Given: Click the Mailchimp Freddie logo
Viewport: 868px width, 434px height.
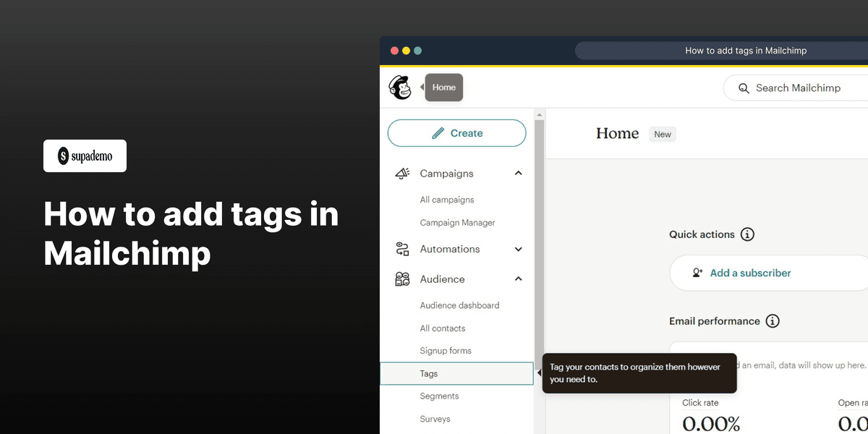Looking at the screenshot, I should (400, 87).
